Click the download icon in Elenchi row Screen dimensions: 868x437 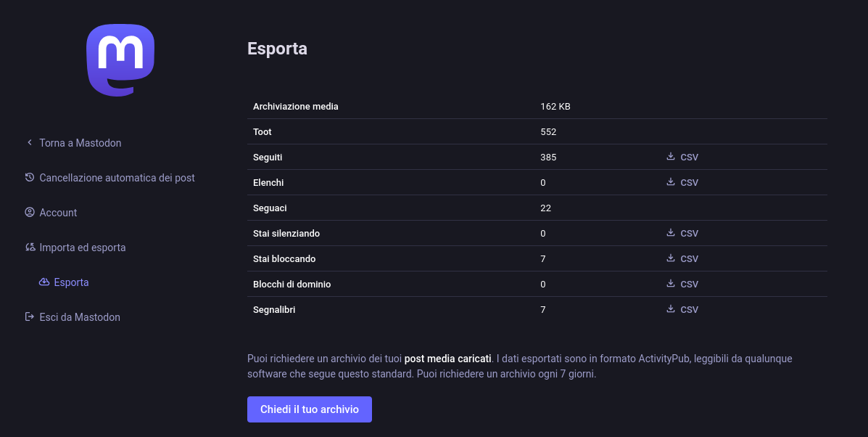(x=671, y=182)
